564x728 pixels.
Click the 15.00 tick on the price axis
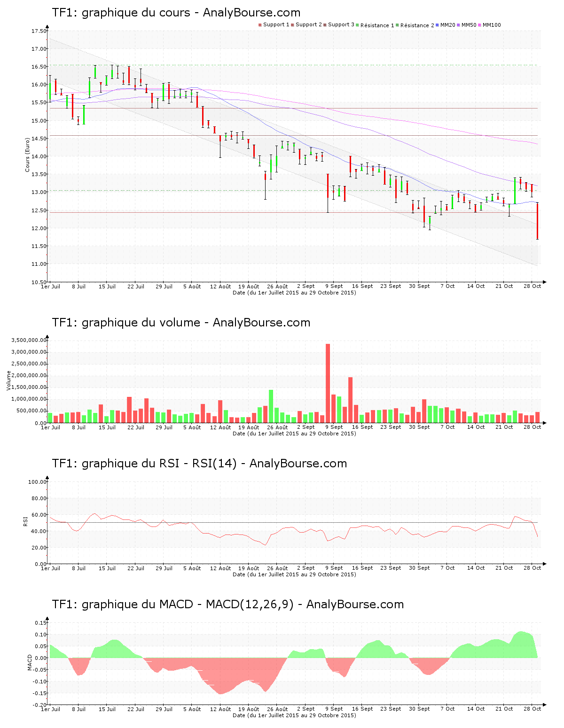[x=39, y=121]
